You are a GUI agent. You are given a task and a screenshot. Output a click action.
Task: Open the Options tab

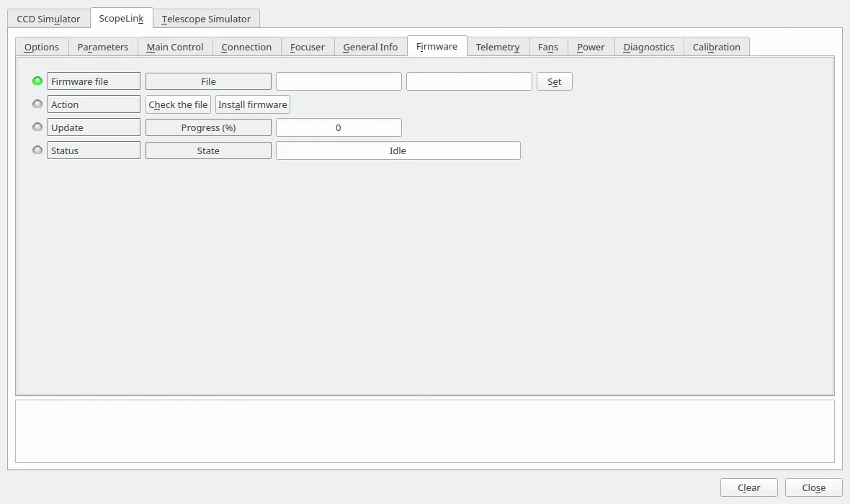tap(42, 47)
